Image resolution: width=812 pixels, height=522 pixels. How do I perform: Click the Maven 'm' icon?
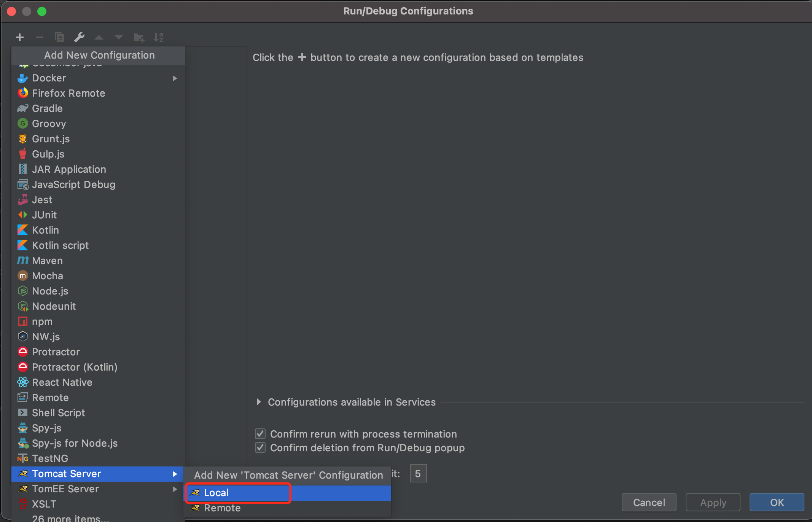pos(23,261)
